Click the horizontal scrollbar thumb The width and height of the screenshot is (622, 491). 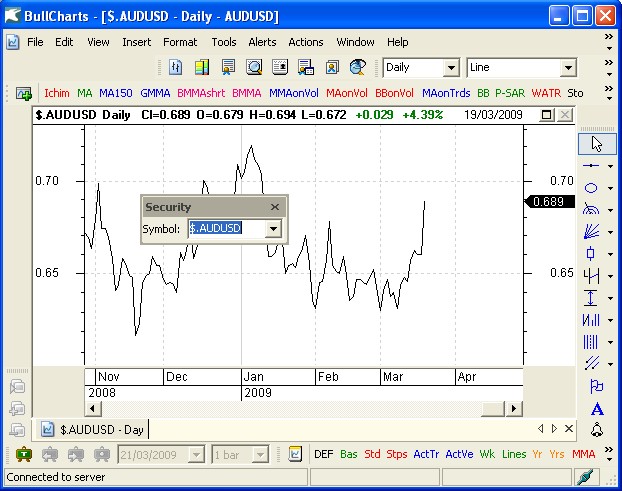(493, 409)
